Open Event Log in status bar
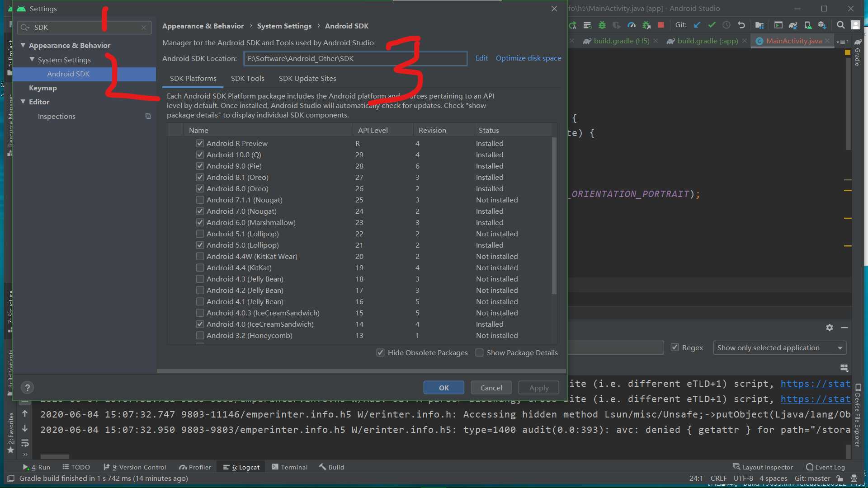The height and width of the screenshot is (488, 868). click(826, 467)
